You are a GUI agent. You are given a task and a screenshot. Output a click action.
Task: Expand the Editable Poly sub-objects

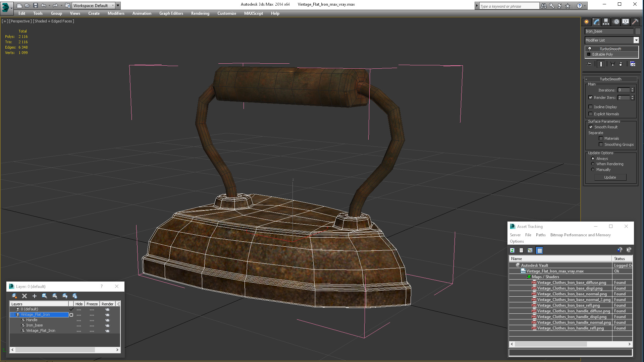click(589, 54)
